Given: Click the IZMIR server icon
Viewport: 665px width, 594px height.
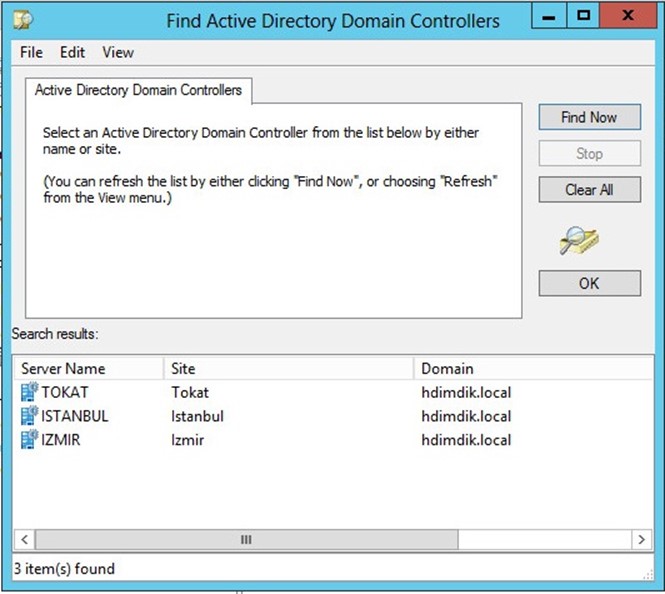Looking at the screenshot, I should coord(29,439).
